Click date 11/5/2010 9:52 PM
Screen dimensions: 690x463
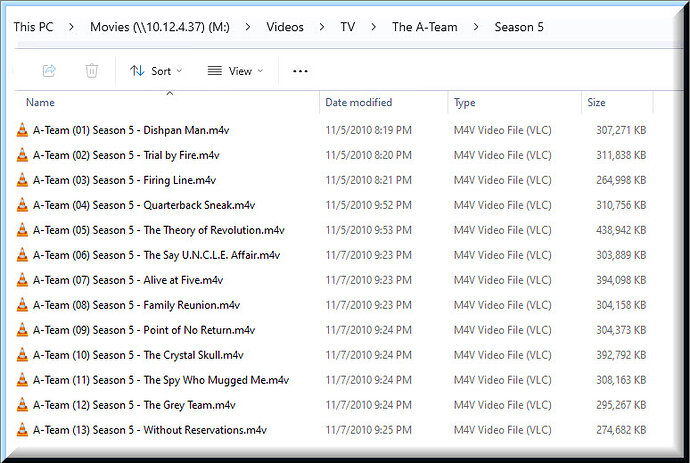click(369, 205)
